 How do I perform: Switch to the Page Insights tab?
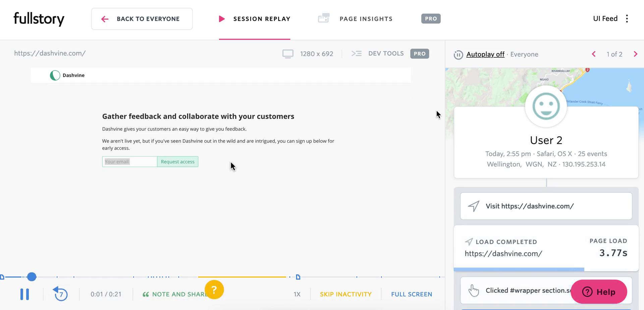point(366,19)
